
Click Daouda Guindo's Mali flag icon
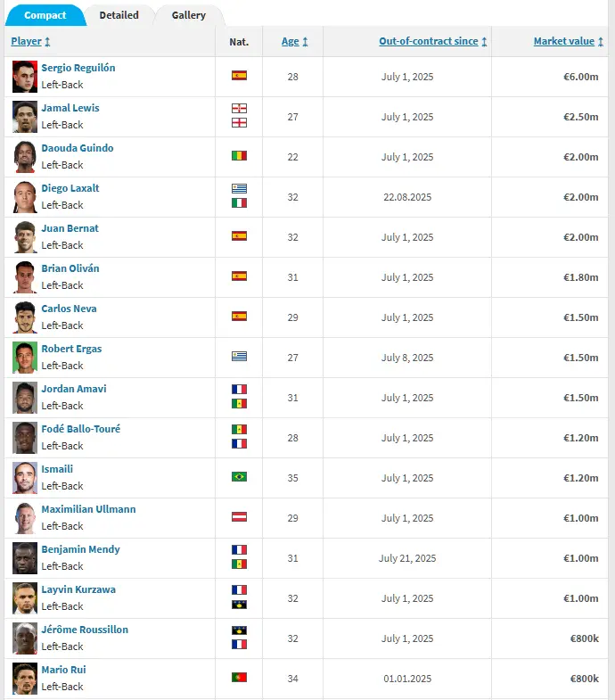(x=239, y=156)
